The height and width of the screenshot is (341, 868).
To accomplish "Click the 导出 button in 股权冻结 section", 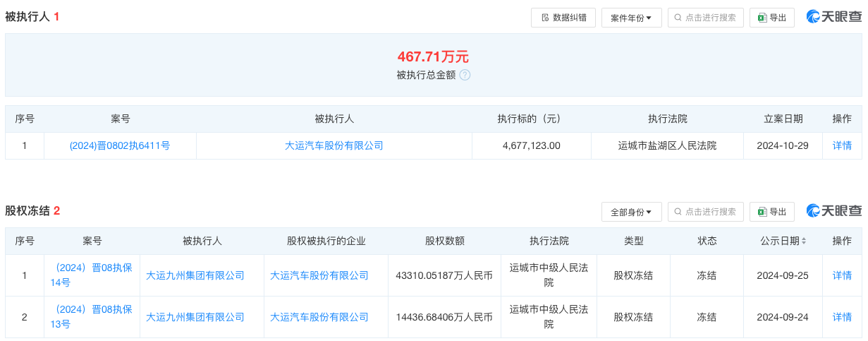I will pyautogui.click(x=772, y=212).
